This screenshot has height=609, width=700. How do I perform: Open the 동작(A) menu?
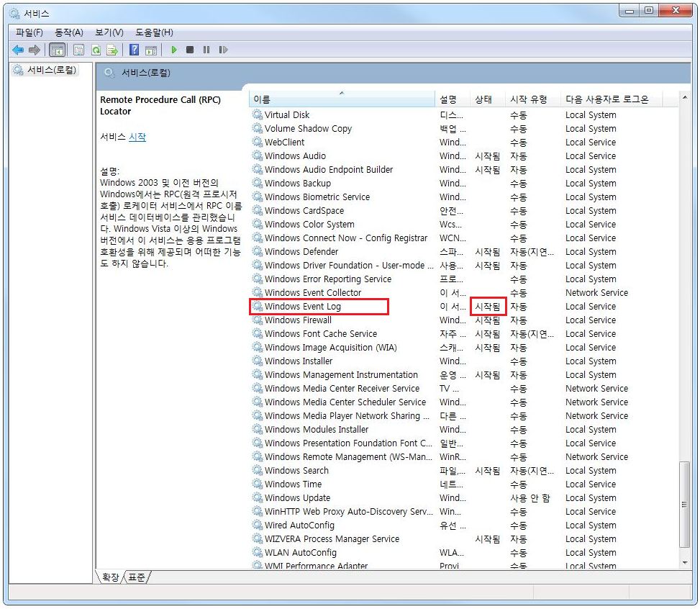click(x=69, y=32)
